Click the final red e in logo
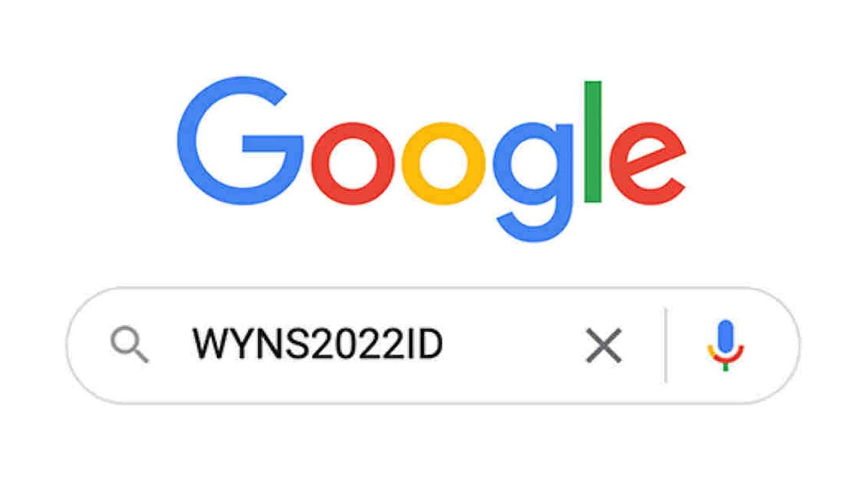The image size is (868, 488). click(647, 163)
